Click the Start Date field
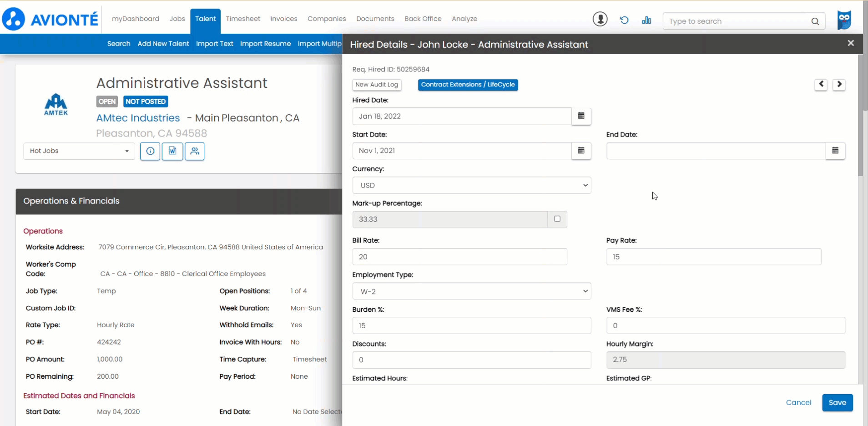The width and height of the screenshot is (868, 426). tap(462, 151)
